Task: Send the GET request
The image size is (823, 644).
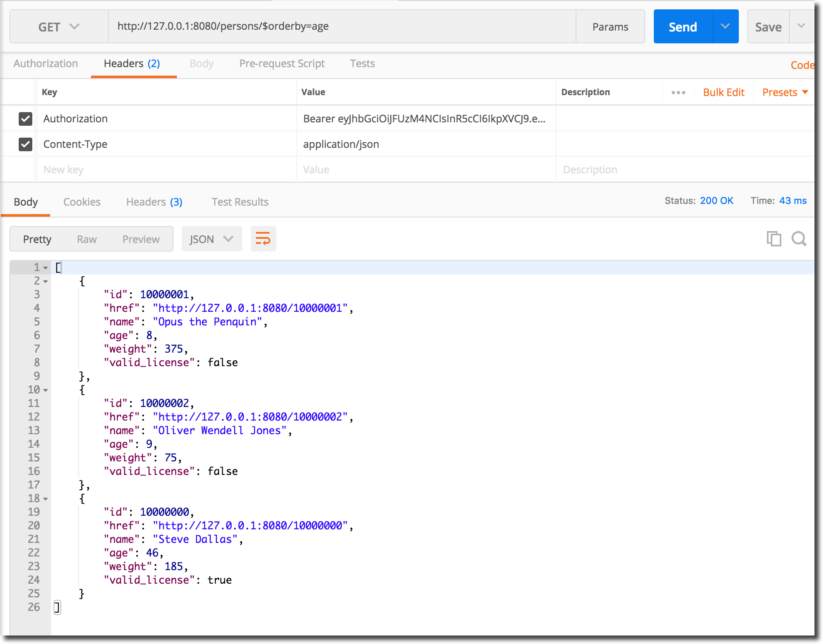Action: tap(683, 27)
